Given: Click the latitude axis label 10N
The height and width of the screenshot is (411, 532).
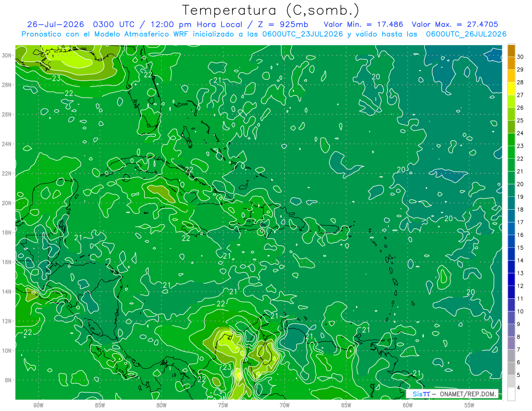Looking at the screenshot, I should coord(7,350).
